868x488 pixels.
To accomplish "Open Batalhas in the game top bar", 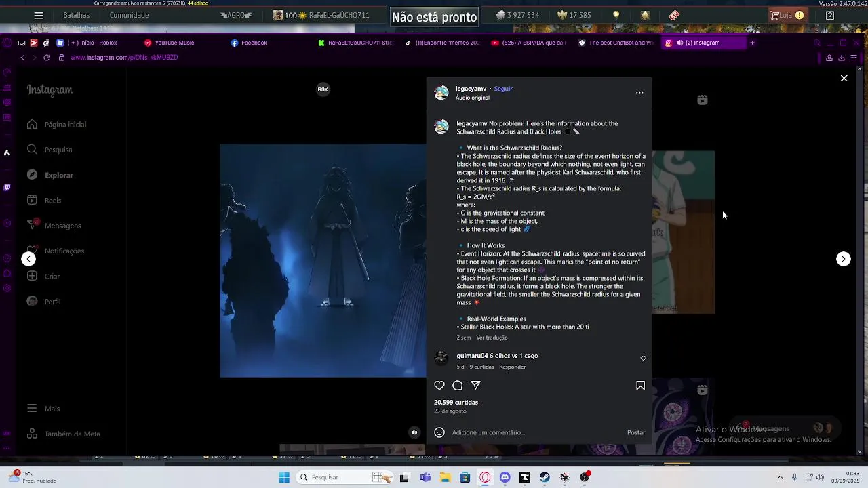I will click(x=76, y=15).
